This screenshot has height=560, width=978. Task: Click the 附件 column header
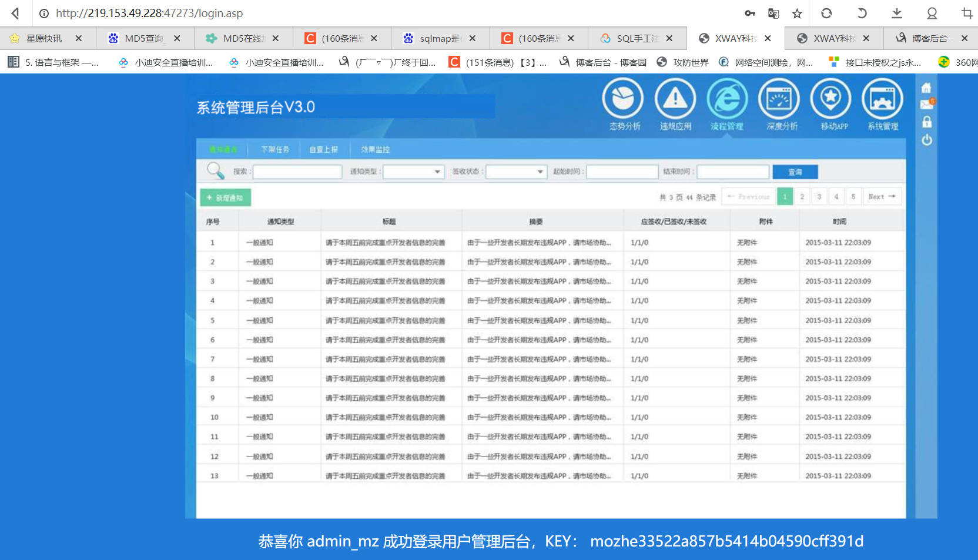tap(766, 222)
